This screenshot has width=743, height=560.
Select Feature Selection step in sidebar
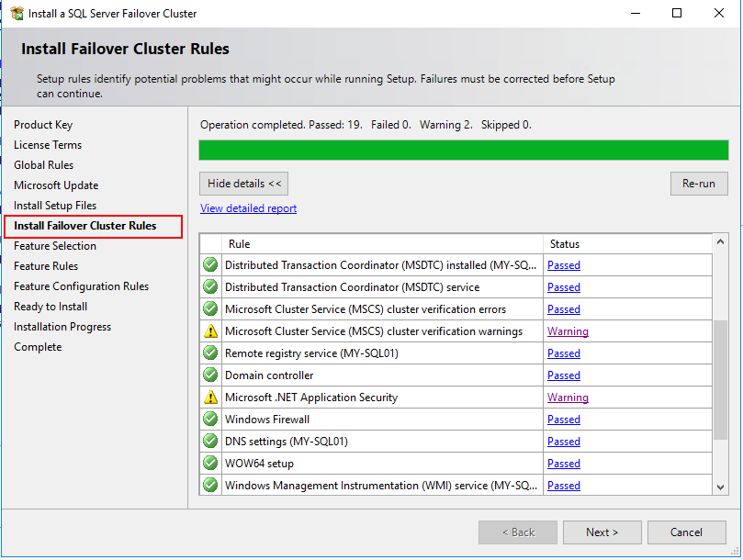pyautogui.click(x=55, y=246)
